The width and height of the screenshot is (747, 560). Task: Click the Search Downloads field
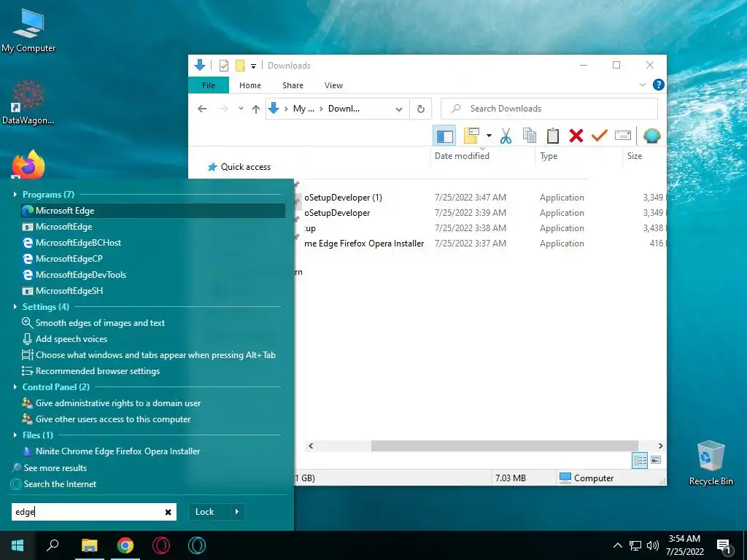(549, 109)
